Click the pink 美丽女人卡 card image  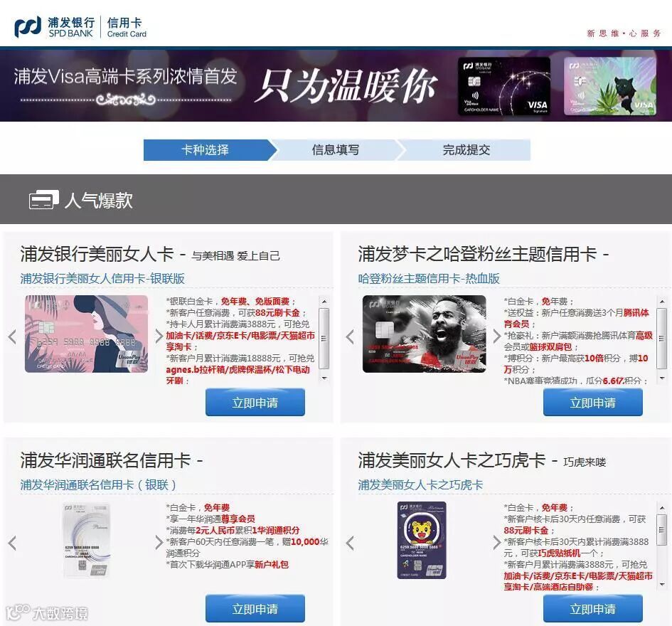[x=86, y=334]
